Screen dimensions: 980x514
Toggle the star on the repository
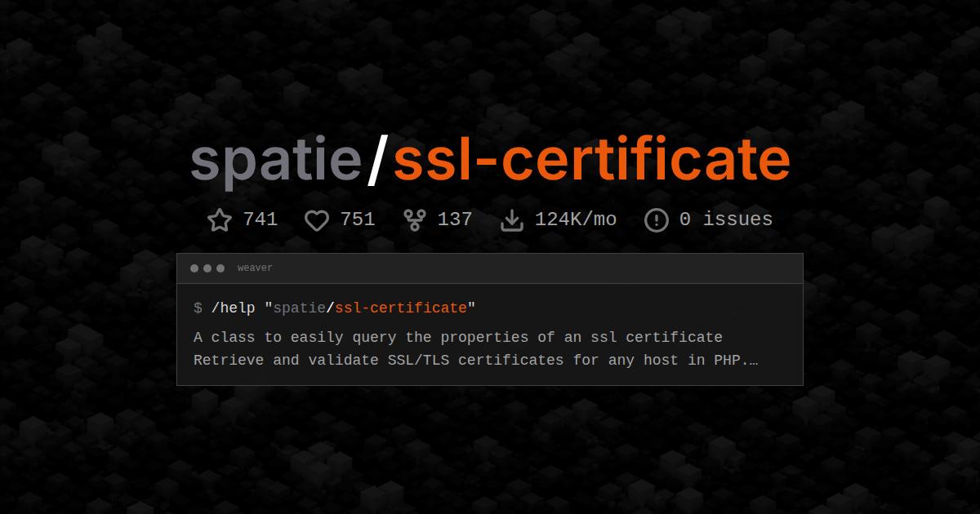(219, 219)
